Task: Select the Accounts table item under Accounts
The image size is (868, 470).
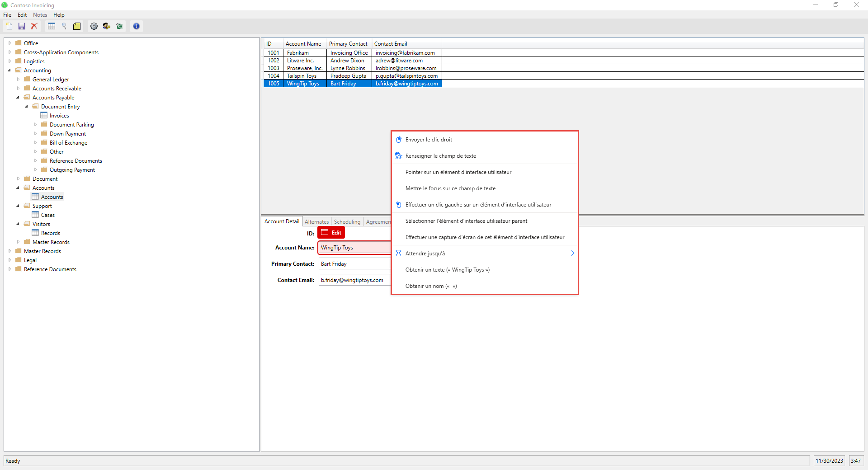Action: (x=52, y=197)
